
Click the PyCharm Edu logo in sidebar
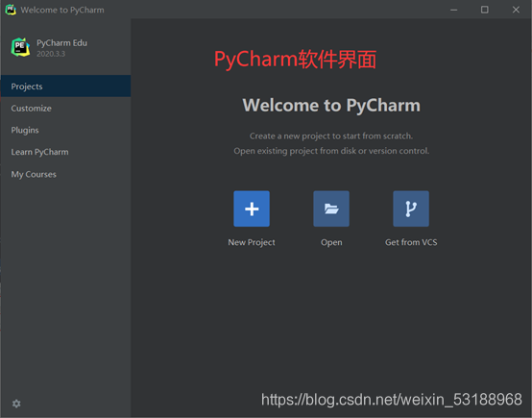point(20,47)
